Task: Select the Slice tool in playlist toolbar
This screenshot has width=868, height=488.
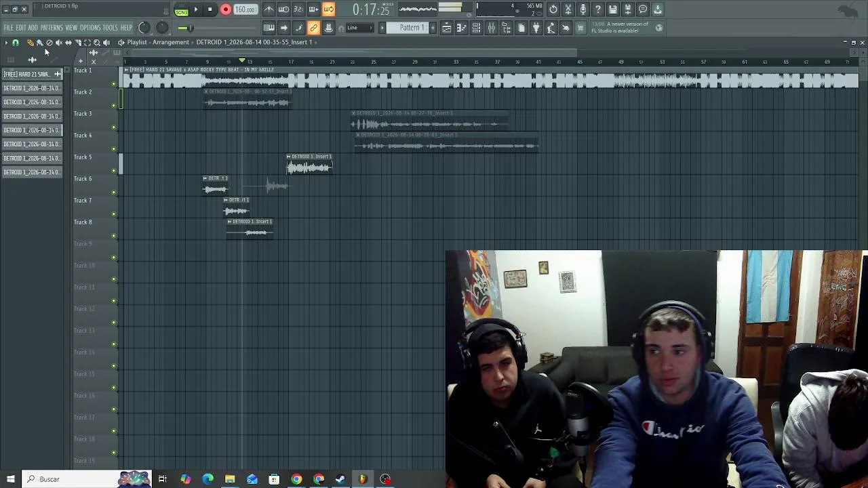Action: 77,43
